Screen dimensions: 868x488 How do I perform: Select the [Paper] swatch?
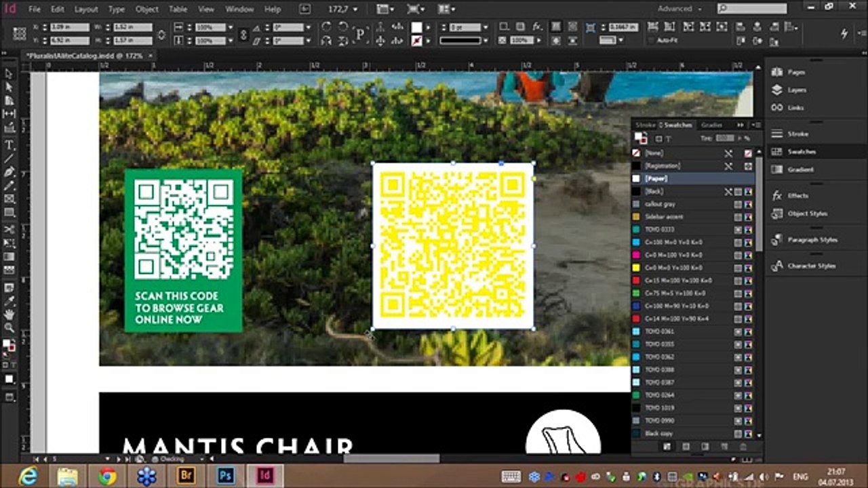pos(693,178)
